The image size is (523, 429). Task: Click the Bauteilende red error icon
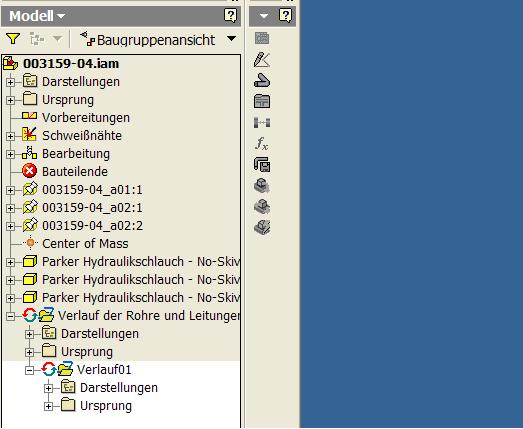coord(30,171)
